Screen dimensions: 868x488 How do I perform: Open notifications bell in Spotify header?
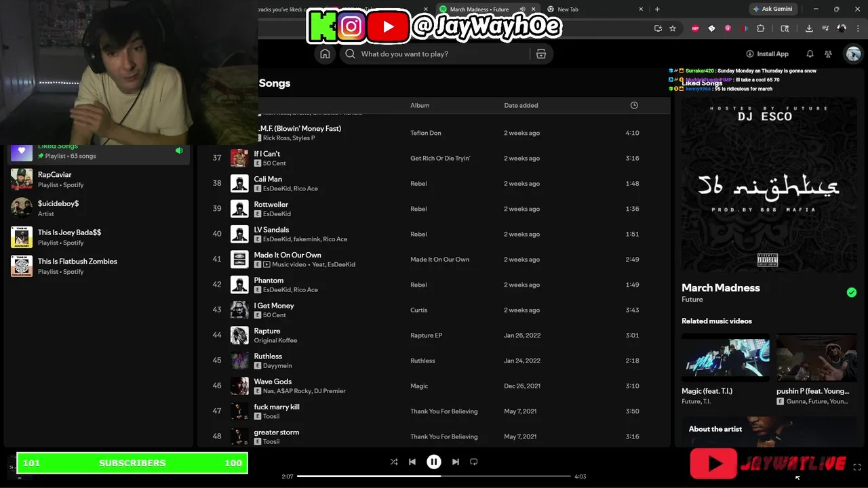pos(810,54)
